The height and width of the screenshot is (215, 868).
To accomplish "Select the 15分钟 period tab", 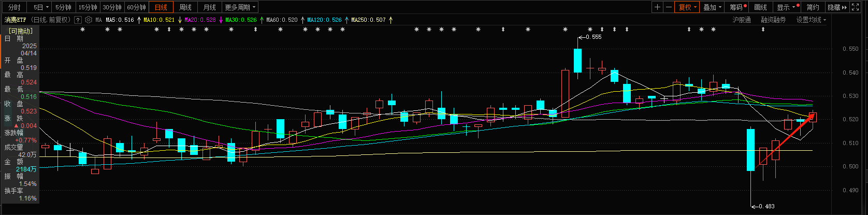I will pos(88,7).
